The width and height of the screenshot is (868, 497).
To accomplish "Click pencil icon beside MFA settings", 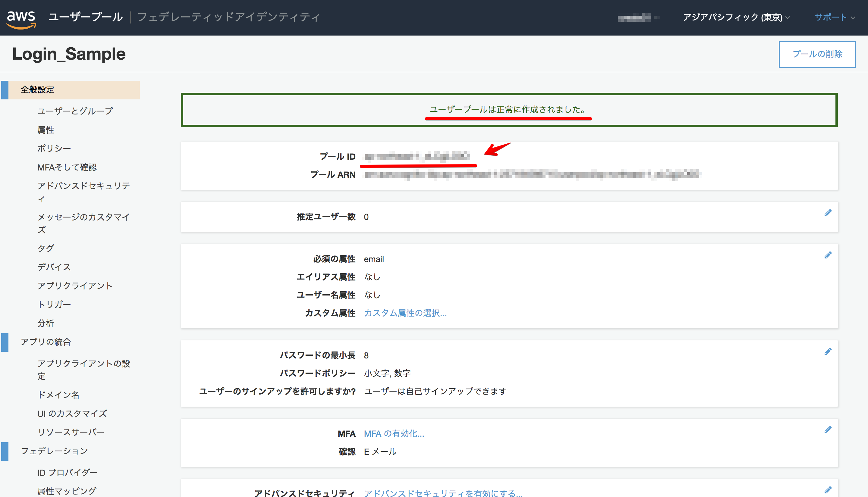I will (x=828, y=430).
